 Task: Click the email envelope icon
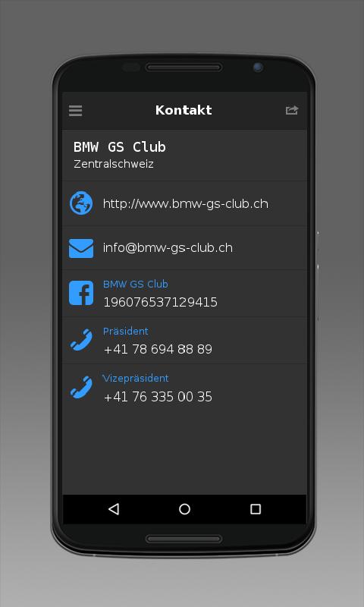click(x=81, y=248)
